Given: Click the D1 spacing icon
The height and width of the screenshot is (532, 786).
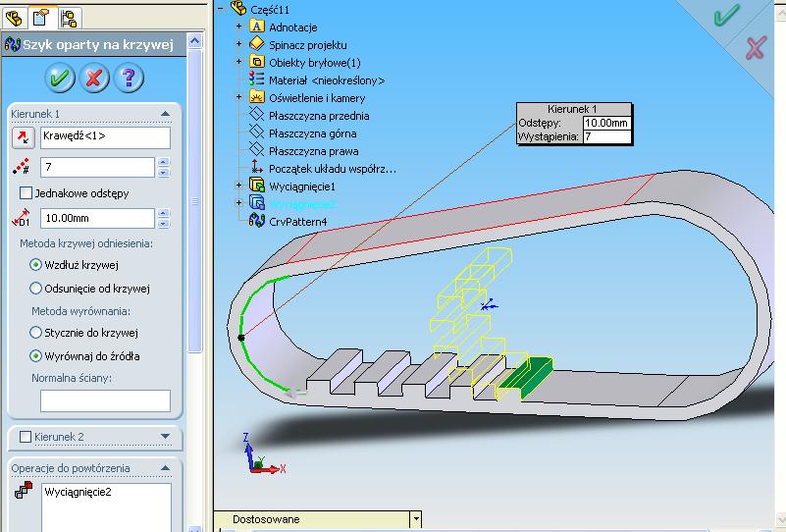Looking at the screenshot, I should coord(21,218).
